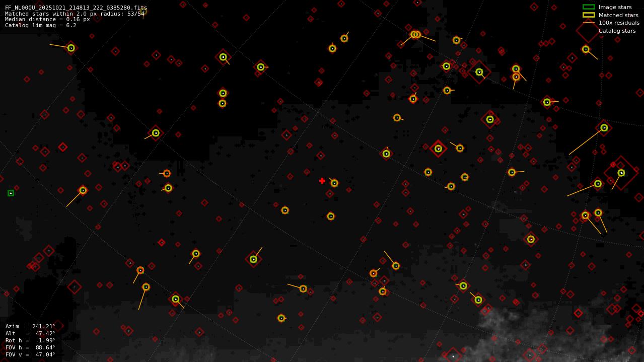Screen dimensions: 644x362
Task: Click the 'FOV v = 47.04°' readout
Action: [30, 354]
